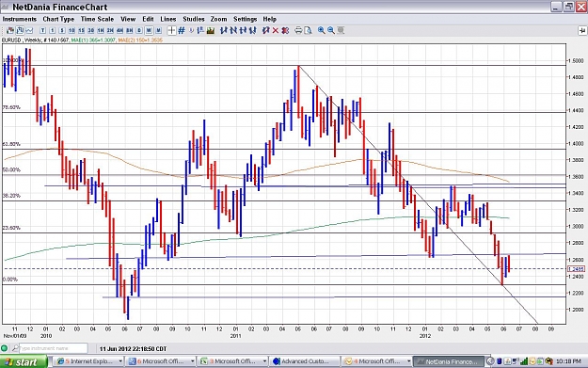Viewport: 588px width, 368px height.
Task: Click the orange MAE(2) 150 indicator label
Action: click(x=140, y=40)
